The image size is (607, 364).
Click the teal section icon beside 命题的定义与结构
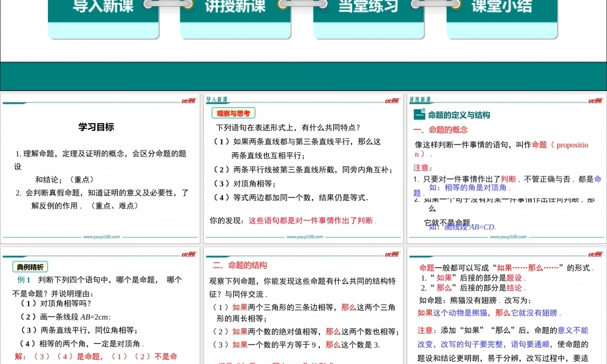419,115
